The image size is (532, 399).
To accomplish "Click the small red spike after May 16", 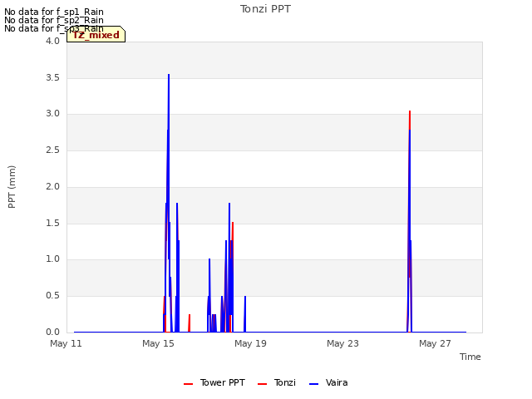I will point(190,323).
